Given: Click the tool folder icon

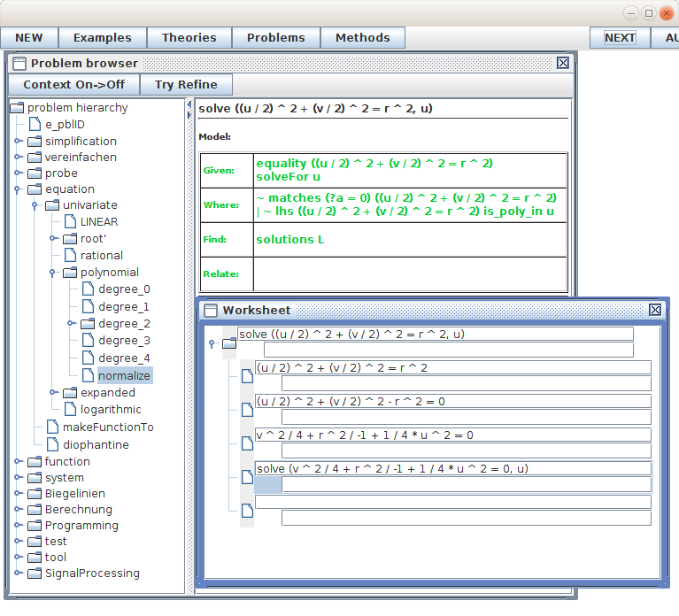Looking at the screenshot, I should point(35,558).
